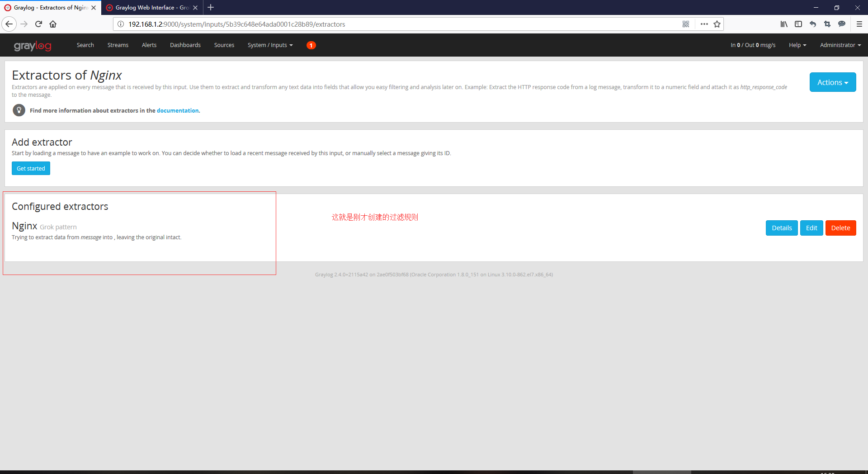View Details of the Nginx extractor

click(x=782, y=228)
